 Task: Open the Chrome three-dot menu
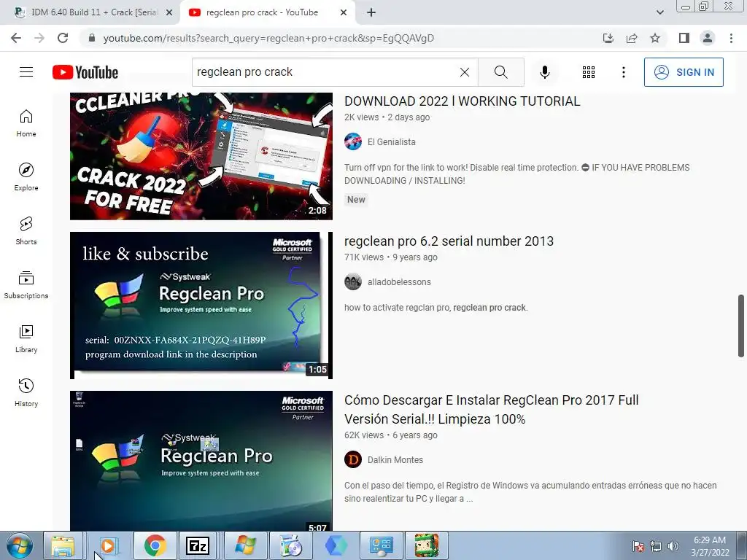pos(731,38)
